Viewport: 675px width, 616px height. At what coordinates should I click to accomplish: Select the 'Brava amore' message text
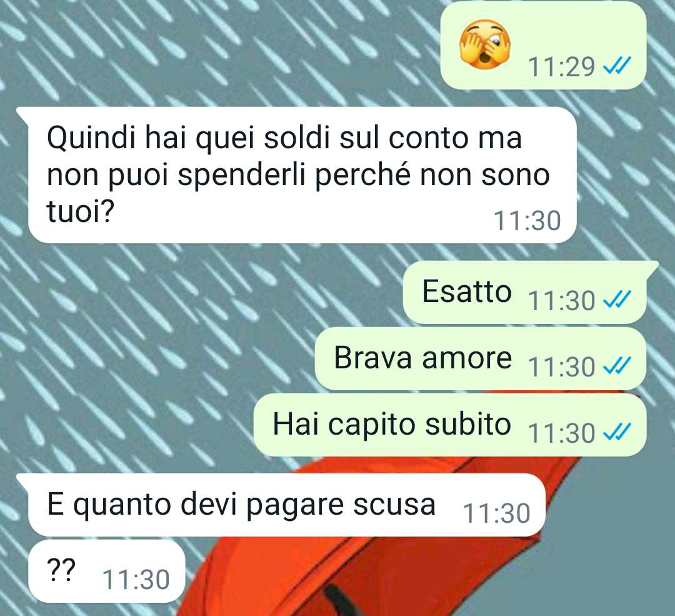(422, 358)
